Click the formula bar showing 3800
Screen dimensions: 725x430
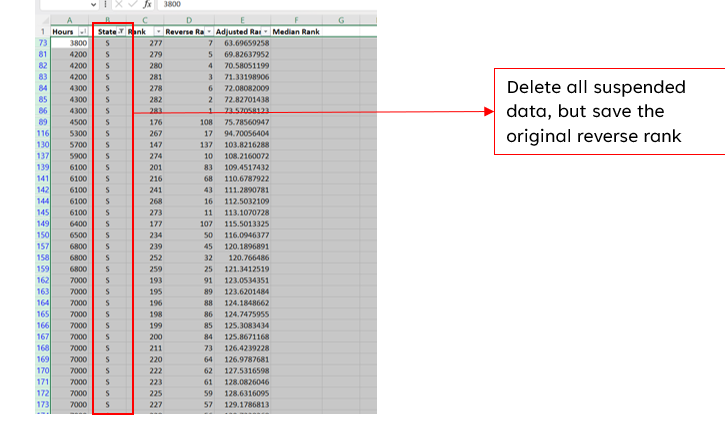point(267,4)
